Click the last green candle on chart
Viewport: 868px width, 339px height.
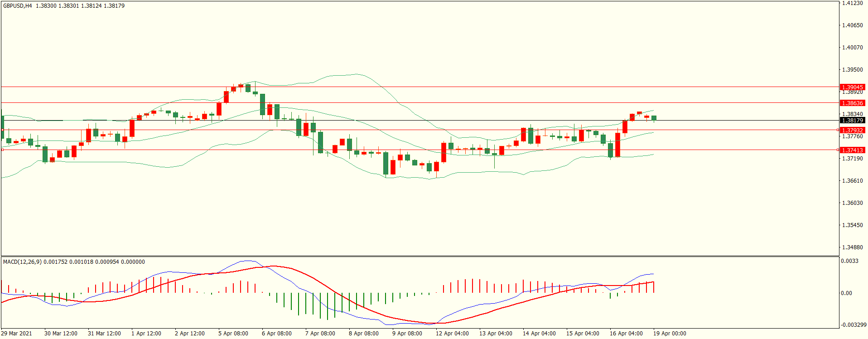tap(654, 118)
